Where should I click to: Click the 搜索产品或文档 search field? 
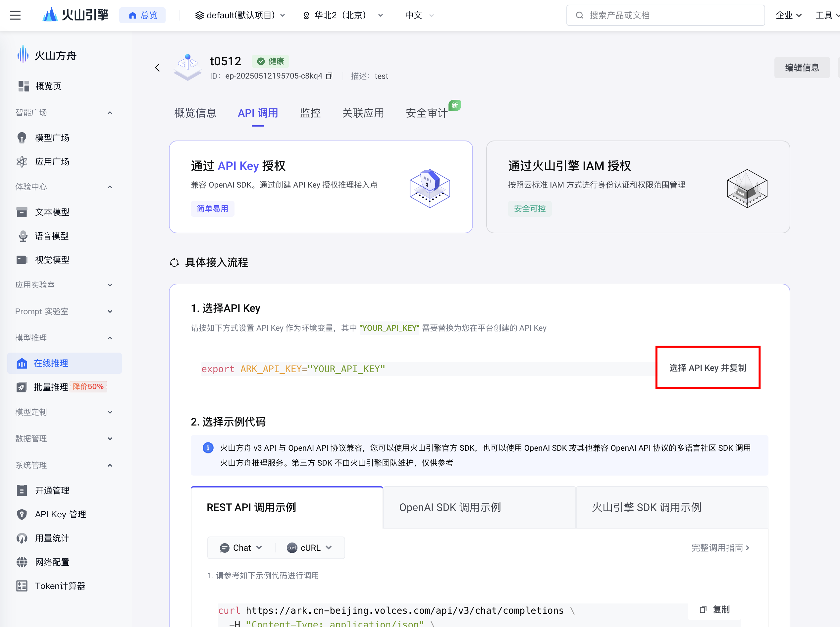tap(665, 15)
